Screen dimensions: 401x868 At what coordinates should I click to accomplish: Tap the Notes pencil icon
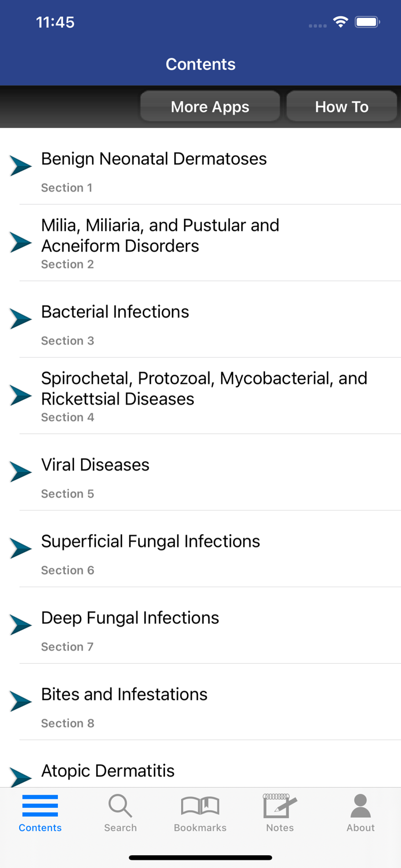coord(279,805)
